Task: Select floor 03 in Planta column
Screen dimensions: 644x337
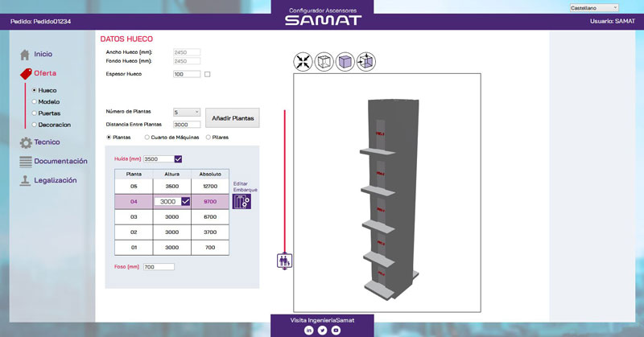Action: [x=134, y=216]
